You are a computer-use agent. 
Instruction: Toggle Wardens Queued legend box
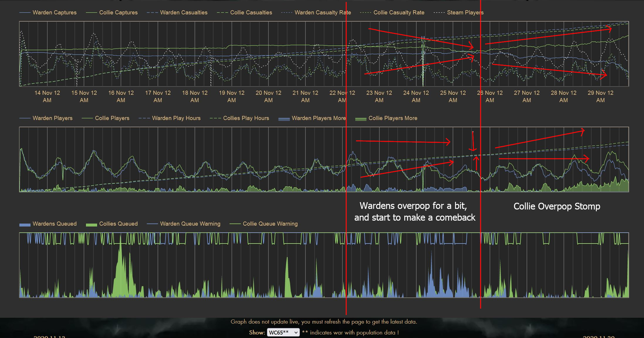[25, 224]
